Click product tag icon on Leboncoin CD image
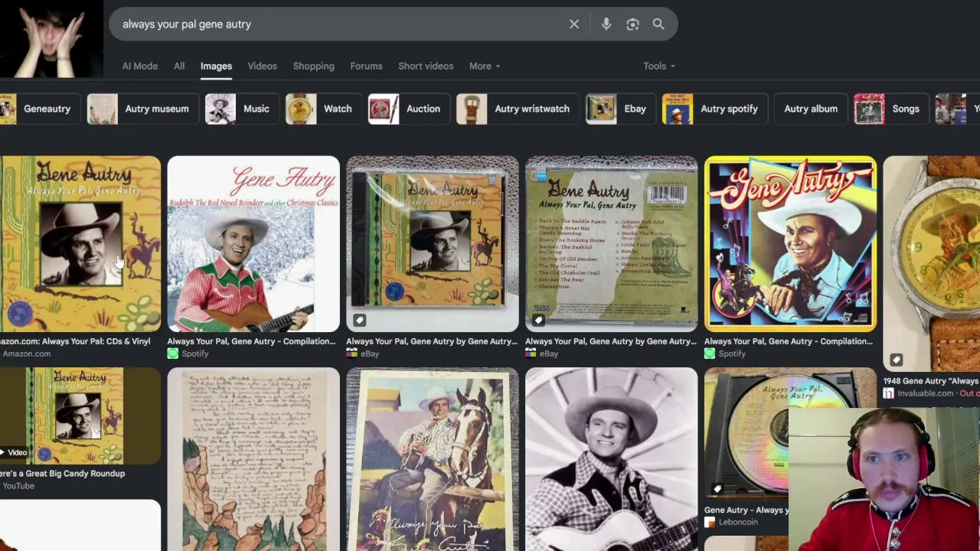Screen dimensions: 980x551 [x=717, y=488]
